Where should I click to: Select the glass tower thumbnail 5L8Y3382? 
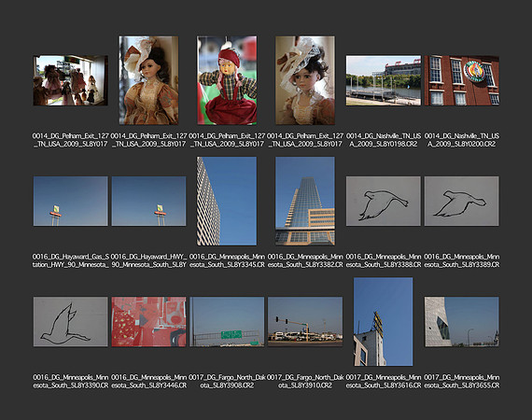click(305, 202)
